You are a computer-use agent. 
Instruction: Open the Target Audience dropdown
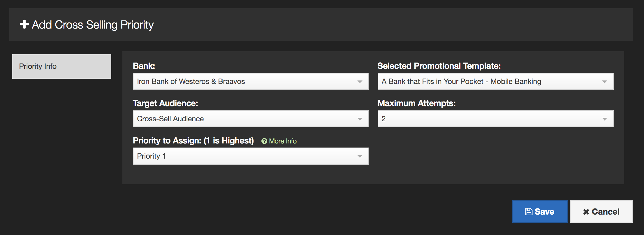click(251, 119)
